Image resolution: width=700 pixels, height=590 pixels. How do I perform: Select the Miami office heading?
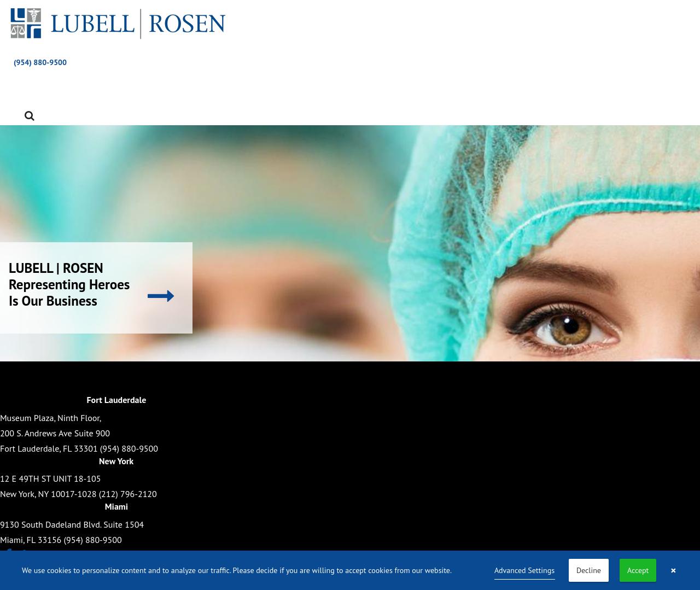(116, 506)
